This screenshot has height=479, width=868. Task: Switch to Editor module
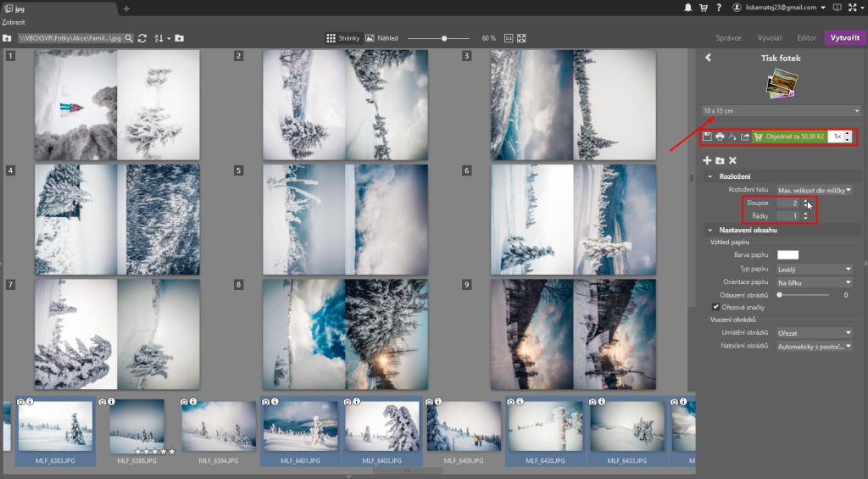pos(807,37)
